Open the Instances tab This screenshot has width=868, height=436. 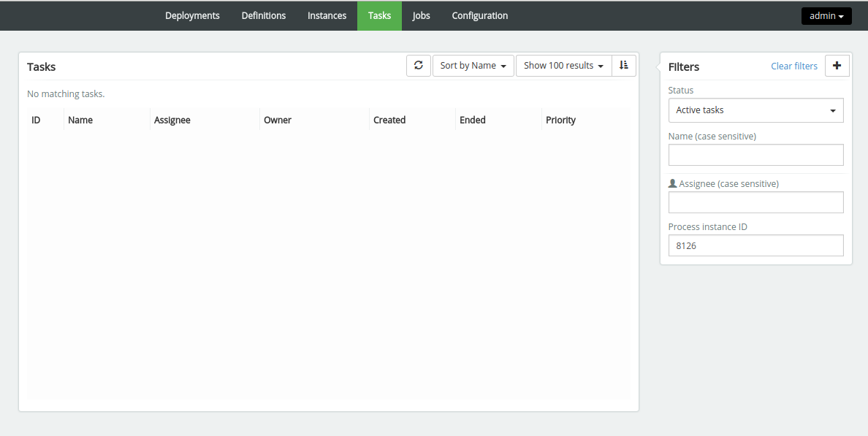click(x=327, y=15)
